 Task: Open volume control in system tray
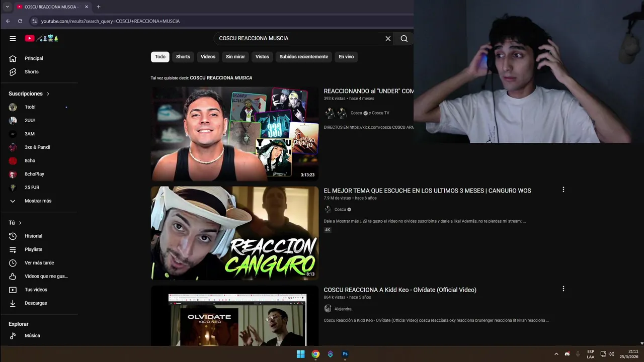(611, 354)
